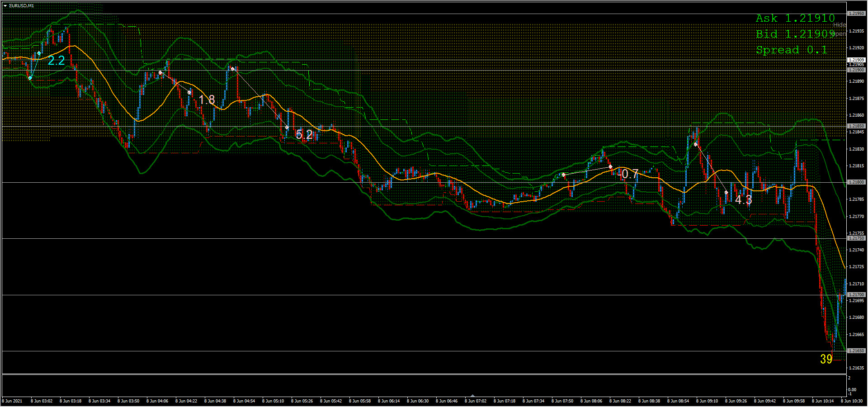Image resolution: width=868 pixels, height=407 pixels.
Task: Click the exit marker beside the 1.8 label
Action: pyautogui.click(x=189, y=92)
